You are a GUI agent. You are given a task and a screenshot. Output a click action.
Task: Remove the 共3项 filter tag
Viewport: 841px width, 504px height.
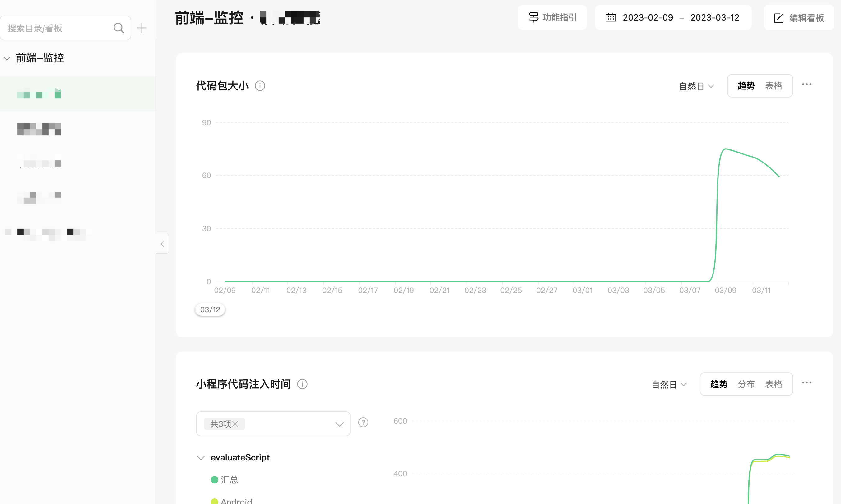point(235,424)
